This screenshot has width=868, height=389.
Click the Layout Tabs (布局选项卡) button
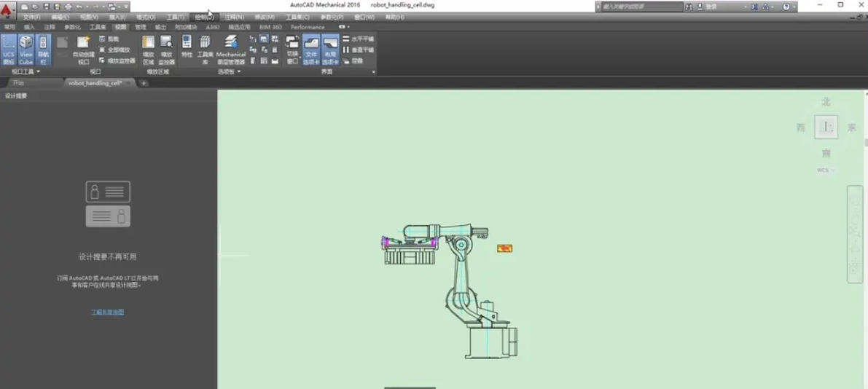pos(330,50)
